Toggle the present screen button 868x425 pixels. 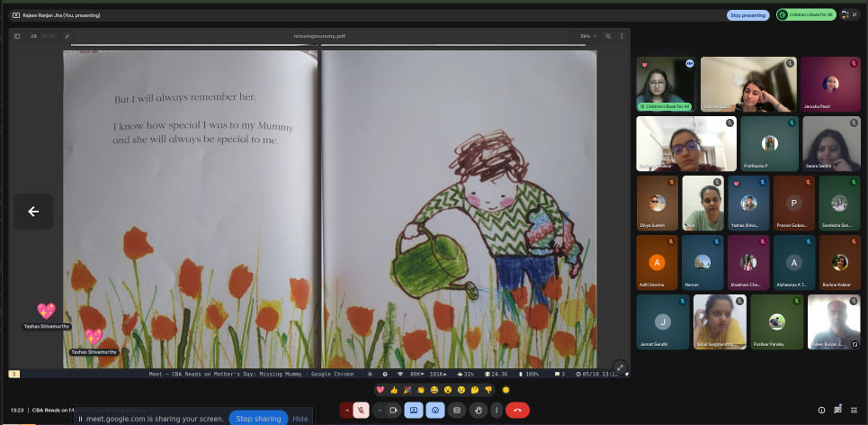[414, 410]
